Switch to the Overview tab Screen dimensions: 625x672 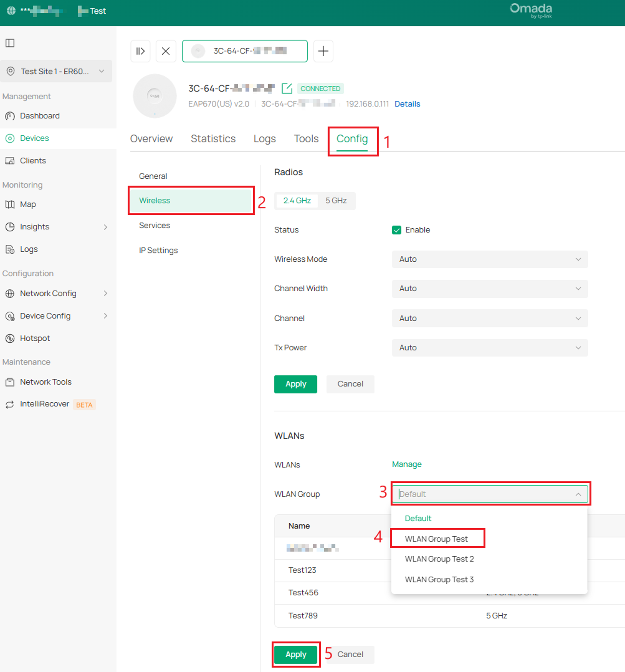(x=151, y=138)
